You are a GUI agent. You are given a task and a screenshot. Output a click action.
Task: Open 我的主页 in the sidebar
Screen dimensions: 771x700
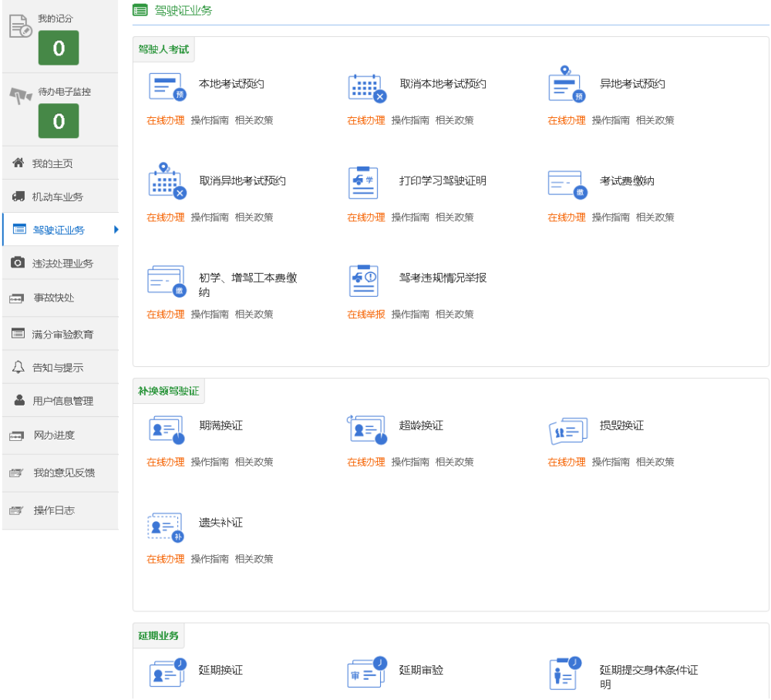coord(60,163)
